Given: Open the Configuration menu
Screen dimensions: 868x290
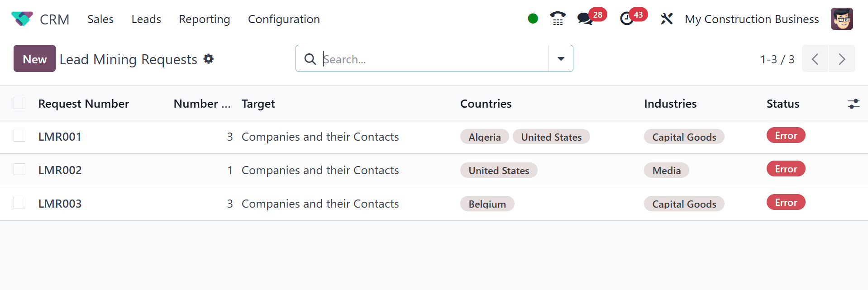Looking at the screenshot, I should [284, 19].
